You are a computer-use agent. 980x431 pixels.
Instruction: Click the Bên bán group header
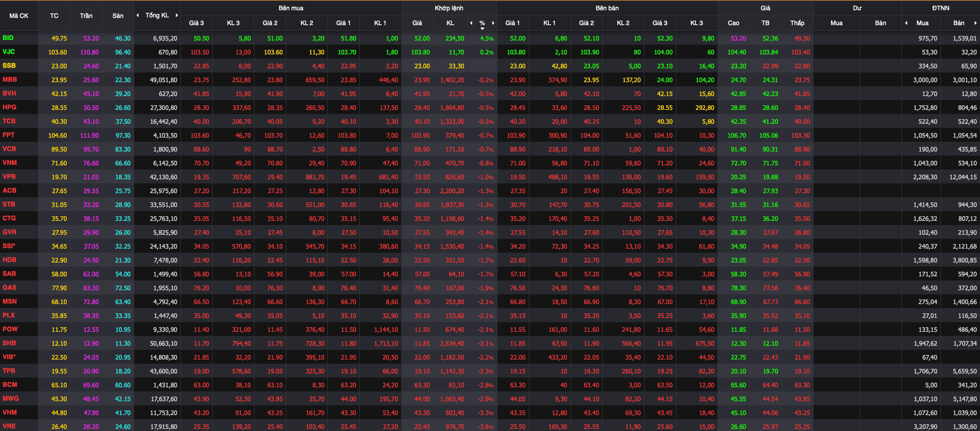tap(607, 8)
